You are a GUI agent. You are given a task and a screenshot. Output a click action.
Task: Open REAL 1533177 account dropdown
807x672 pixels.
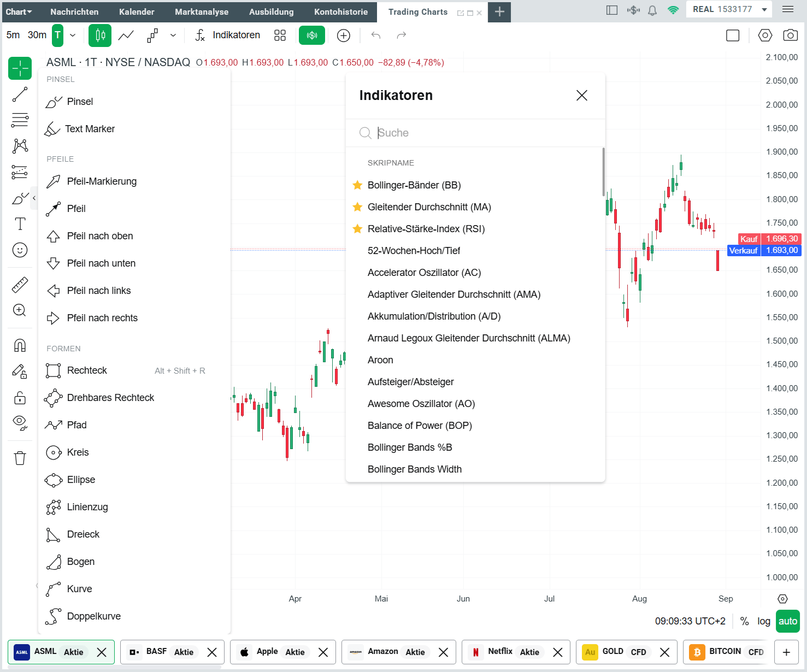click(730, 9)
